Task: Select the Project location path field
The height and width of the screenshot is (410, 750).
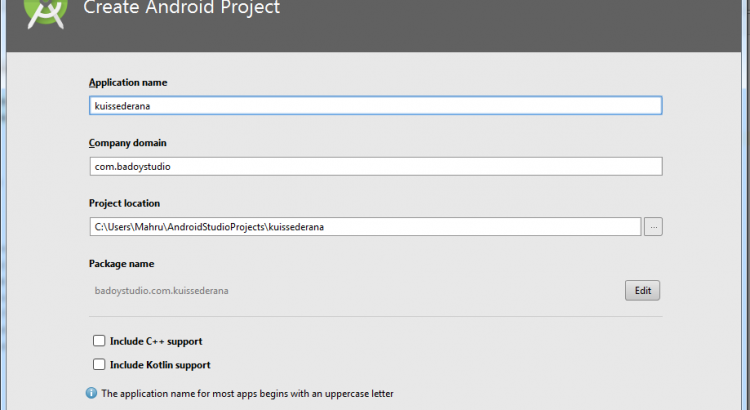Action: pyautogui.click(x=365, y=227)
